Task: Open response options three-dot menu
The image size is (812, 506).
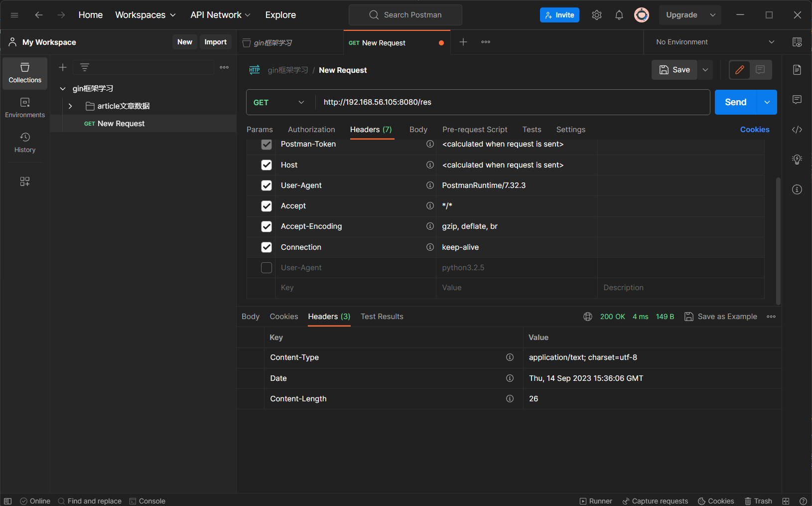Action: (771, 317)
